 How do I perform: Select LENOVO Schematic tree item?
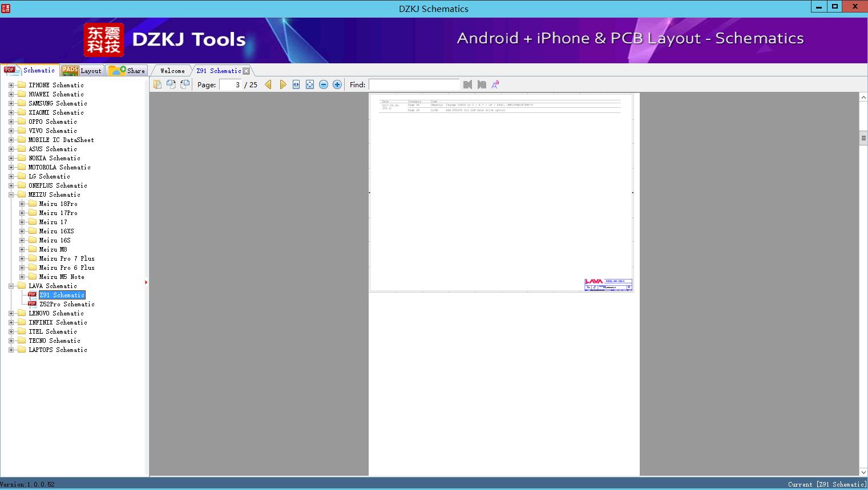(x=56, y=313)
